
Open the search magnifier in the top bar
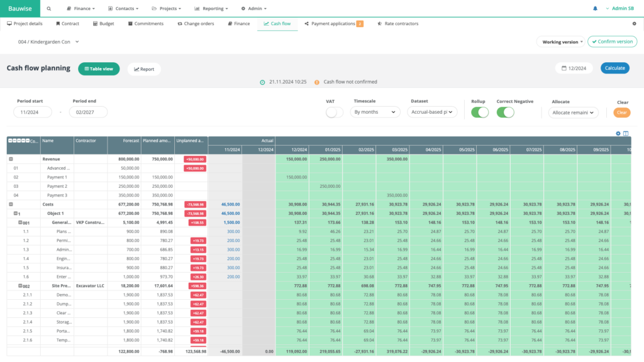pyautogui.click(x=49, y=9)
